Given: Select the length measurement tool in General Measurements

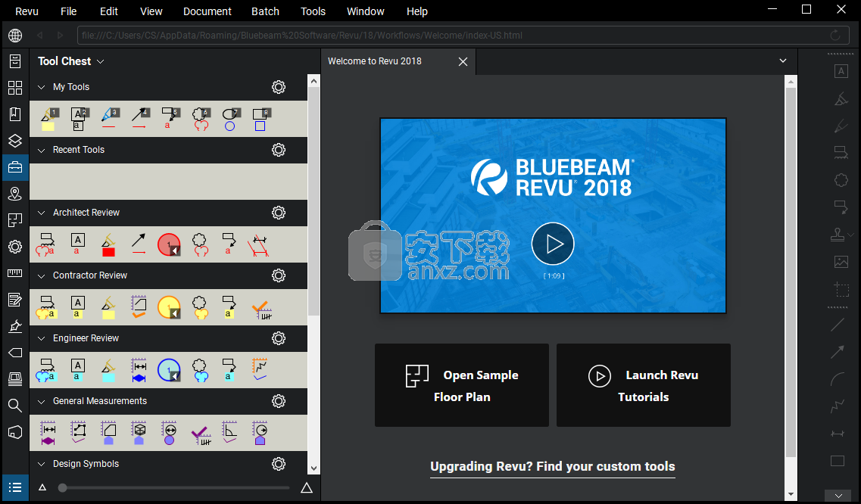Looking at the screenshot, I should click(x=48, y=433).
